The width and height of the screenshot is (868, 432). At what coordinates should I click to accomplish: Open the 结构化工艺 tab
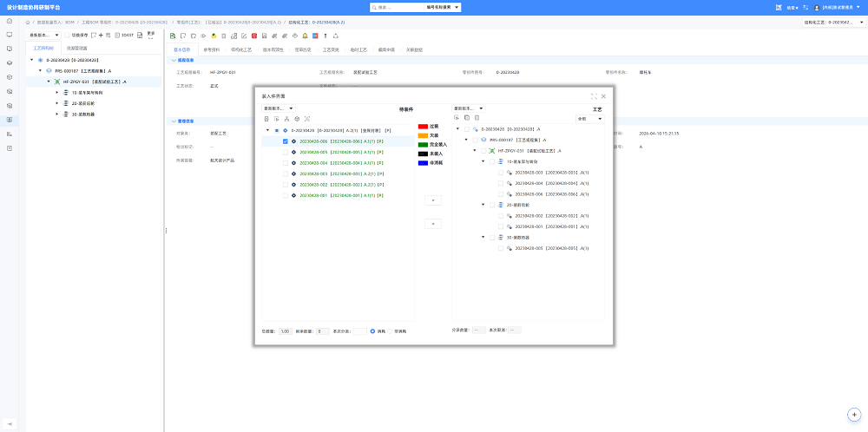pyautogui.click(x=241, y=49)
